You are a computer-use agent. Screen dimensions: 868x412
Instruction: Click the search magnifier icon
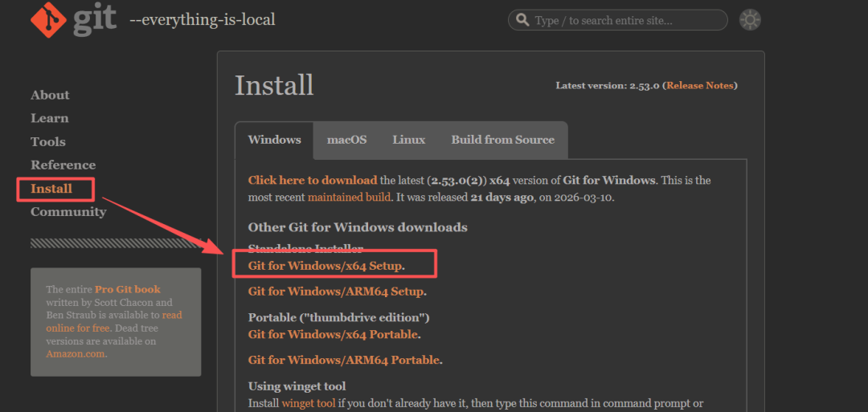click(x=522, y=20)
